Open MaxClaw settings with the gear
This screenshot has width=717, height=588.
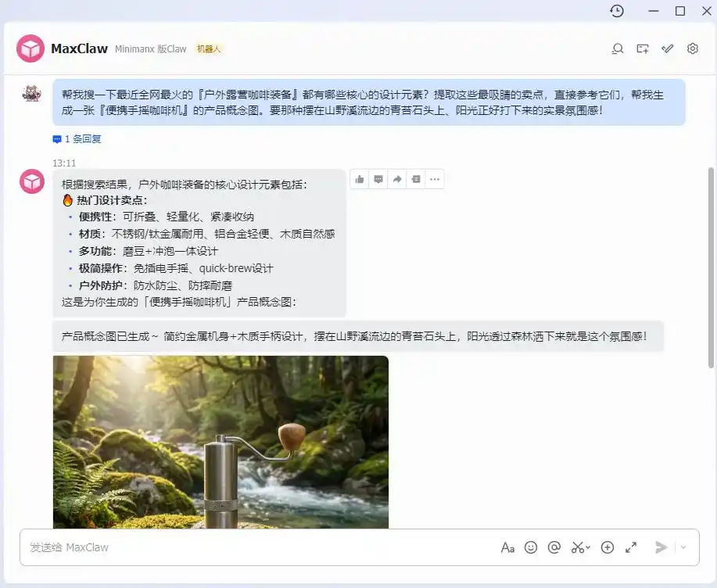point(693,48)
